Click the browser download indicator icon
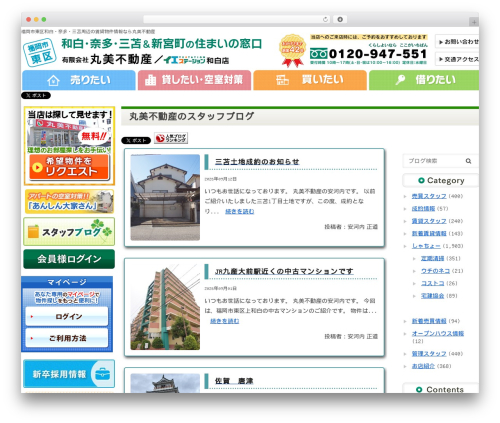Viewport: 500px width, 423px height. 340,19
